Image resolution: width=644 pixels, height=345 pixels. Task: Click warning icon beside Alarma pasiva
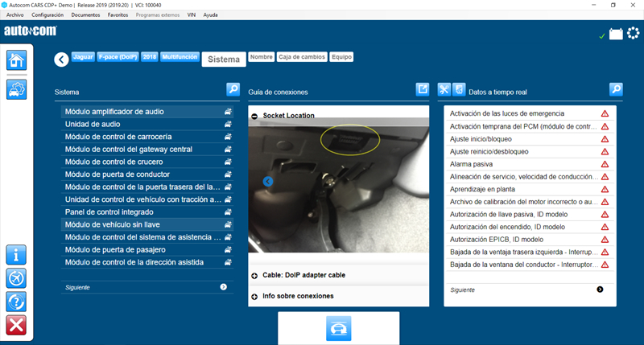[605, 164]
